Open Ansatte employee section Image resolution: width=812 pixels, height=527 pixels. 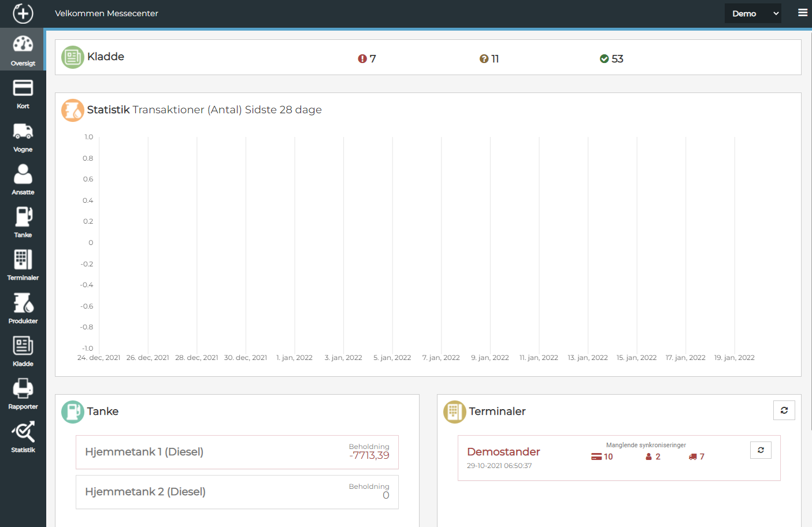click(23, 180)
